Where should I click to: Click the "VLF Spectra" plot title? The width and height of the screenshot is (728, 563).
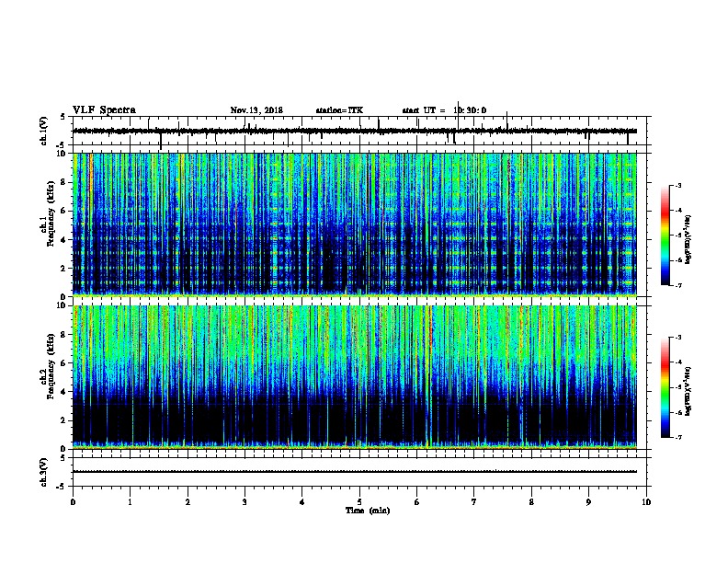click(104, 110)
